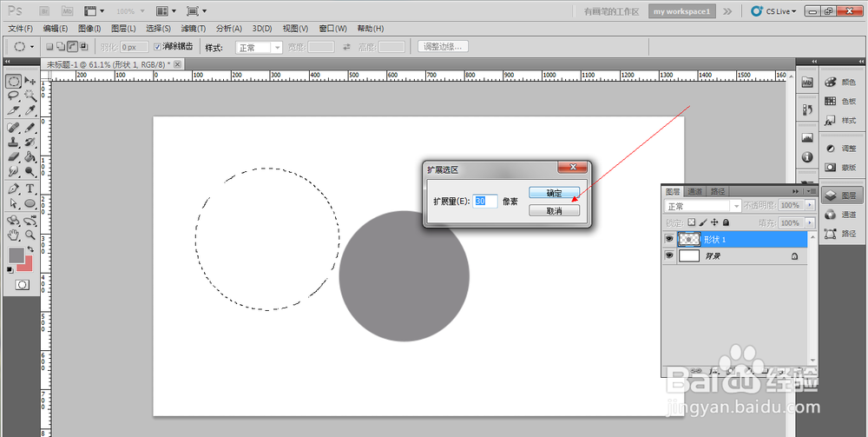Choose the Intersect with Selection mode button

(83, 47)
